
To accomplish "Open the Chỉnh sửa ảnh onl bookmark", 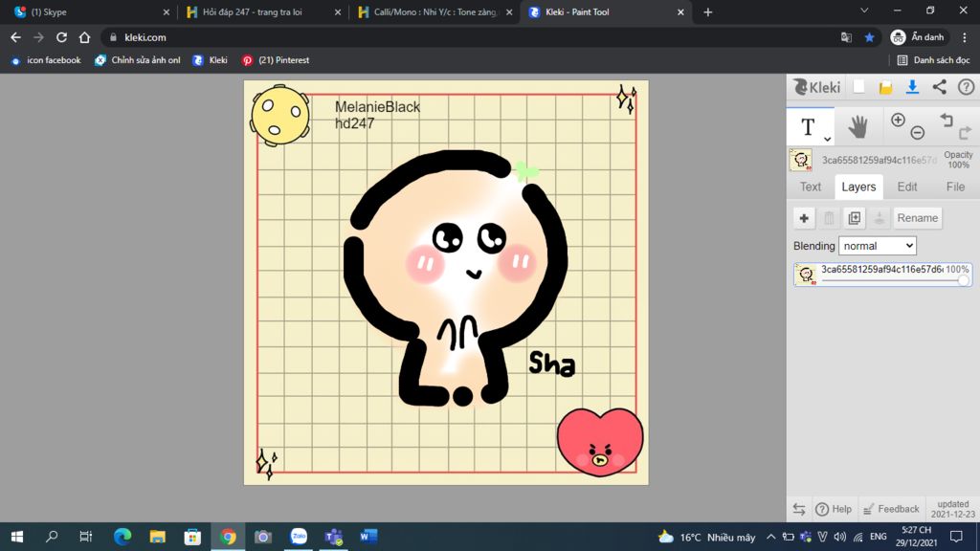I will click(138, 60).
